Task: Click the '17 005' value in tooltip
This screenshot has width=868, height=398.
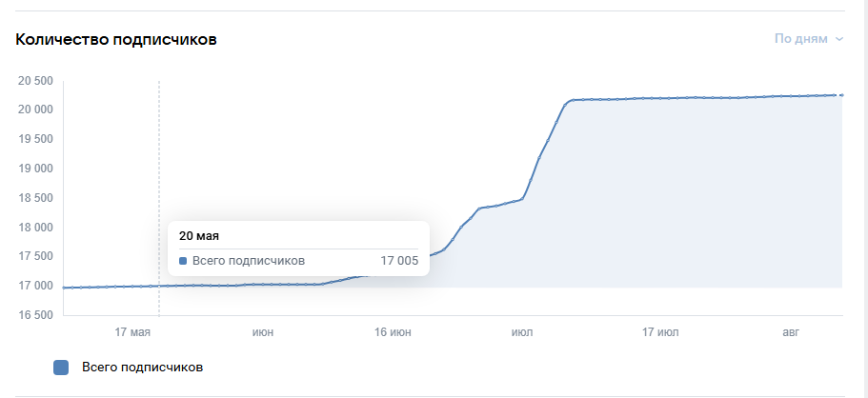Action: [x=399, y=261]
